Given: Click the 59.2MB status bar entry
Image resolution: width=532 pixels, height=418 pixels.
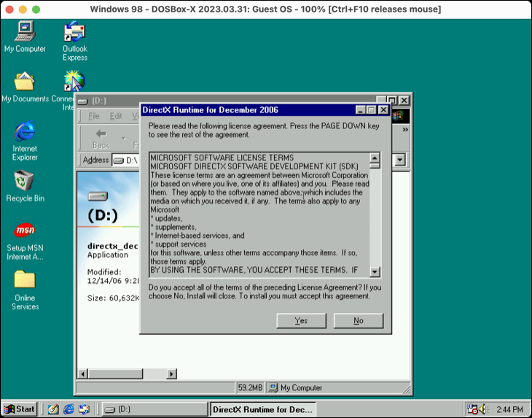Looking at the screenshot, I should coord(250,388).
